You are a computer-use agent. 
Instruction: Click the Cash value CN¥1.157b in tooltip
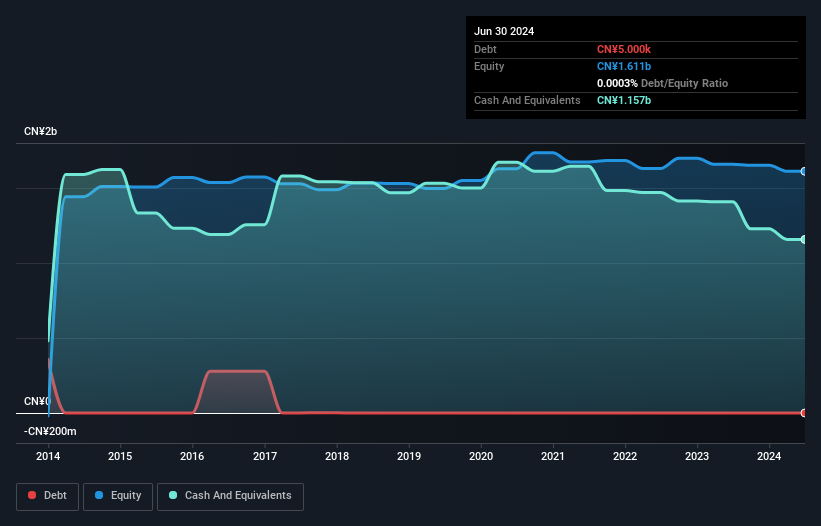click(624, 100)
